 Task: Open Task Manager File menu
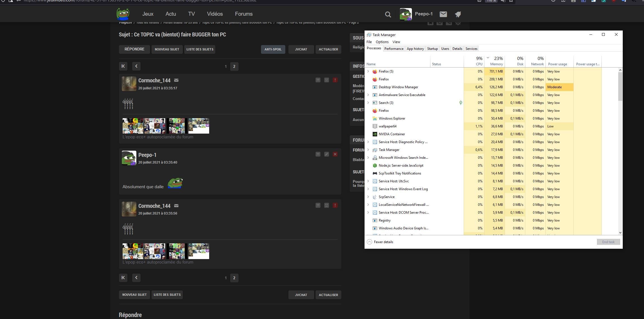[369, 42]
